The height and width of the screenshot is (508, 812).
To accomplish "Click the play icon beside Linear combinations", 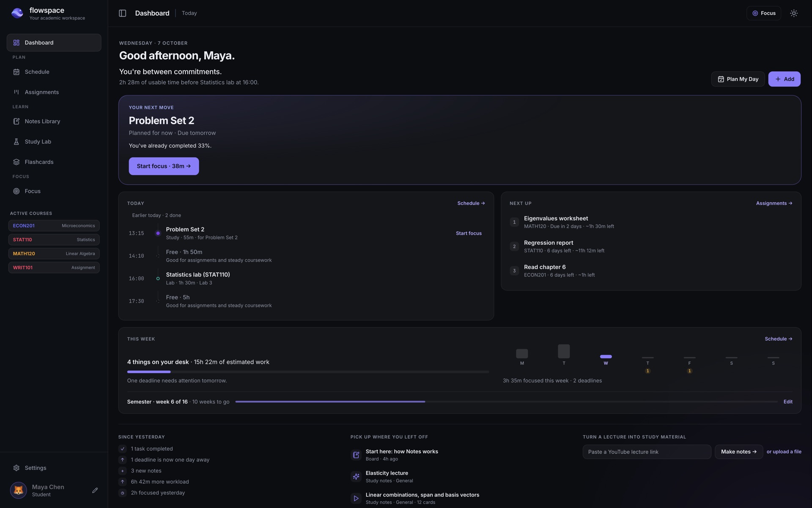I will (x=356, y=498).
